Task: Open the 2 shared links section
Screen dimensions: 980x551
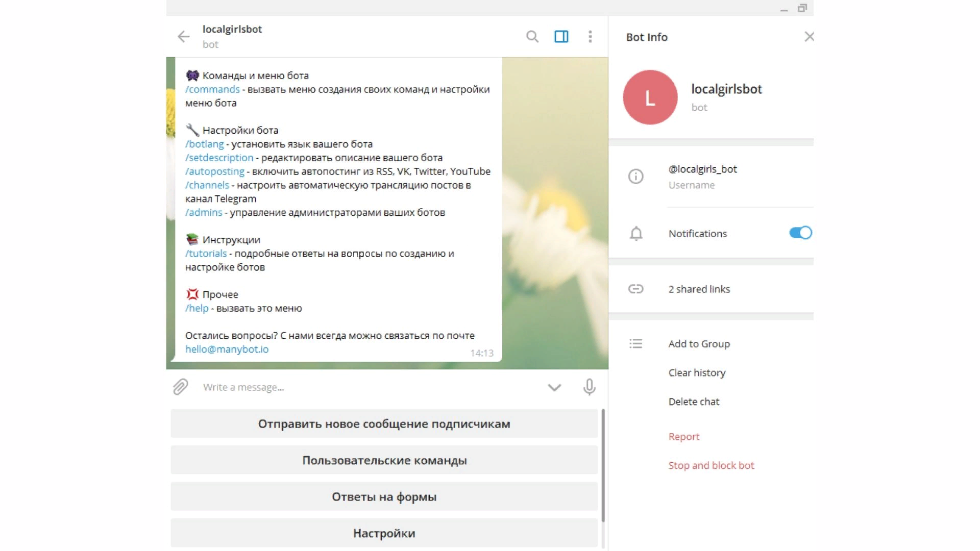Action: pyautogui.click(x=699, y=289)
